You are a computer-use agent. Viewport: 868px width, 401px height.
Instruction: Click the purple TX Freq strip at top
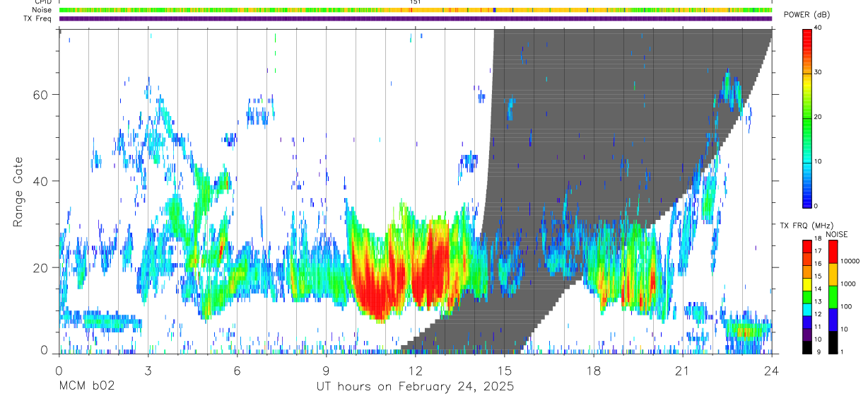click(415, 18)
